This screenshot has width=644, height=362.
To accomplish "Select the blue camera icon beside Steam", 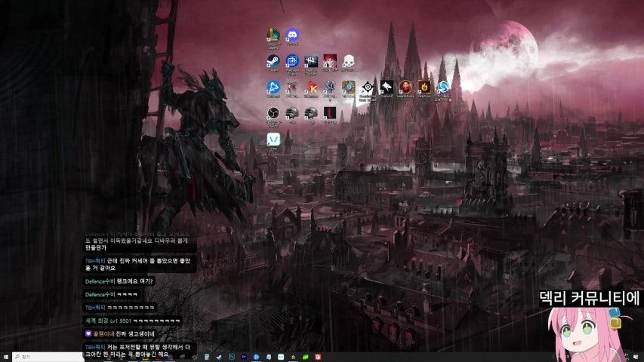I will (292, 61).
